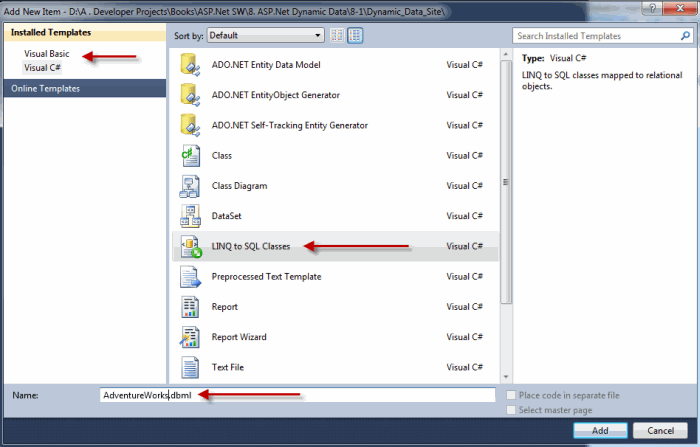The width and height of the screenshot is (700, 447).
Task: Click the 'DataSet' label
Action: pos(226,216)
